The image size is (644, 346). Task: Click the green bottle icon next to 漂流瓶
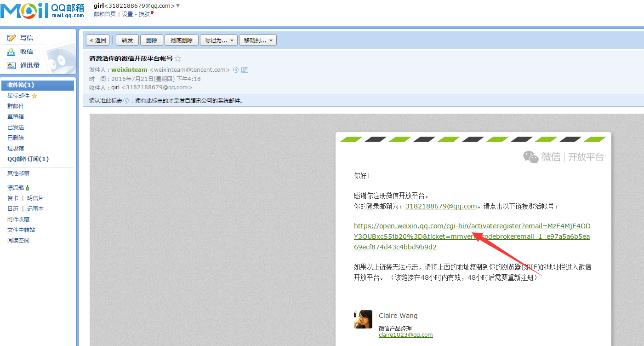coord(28,188)
